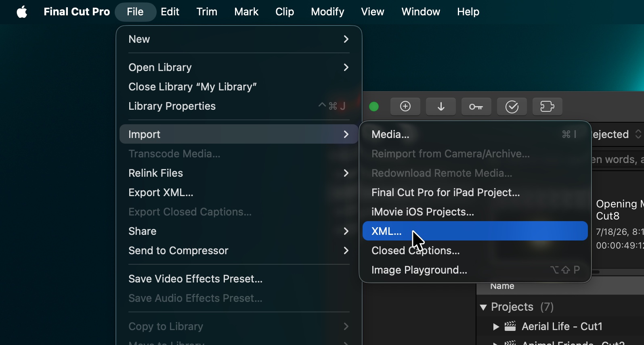This screenshot has height=345, width=644.
Task: Open Library Properties
Action: tap(239, 106)
